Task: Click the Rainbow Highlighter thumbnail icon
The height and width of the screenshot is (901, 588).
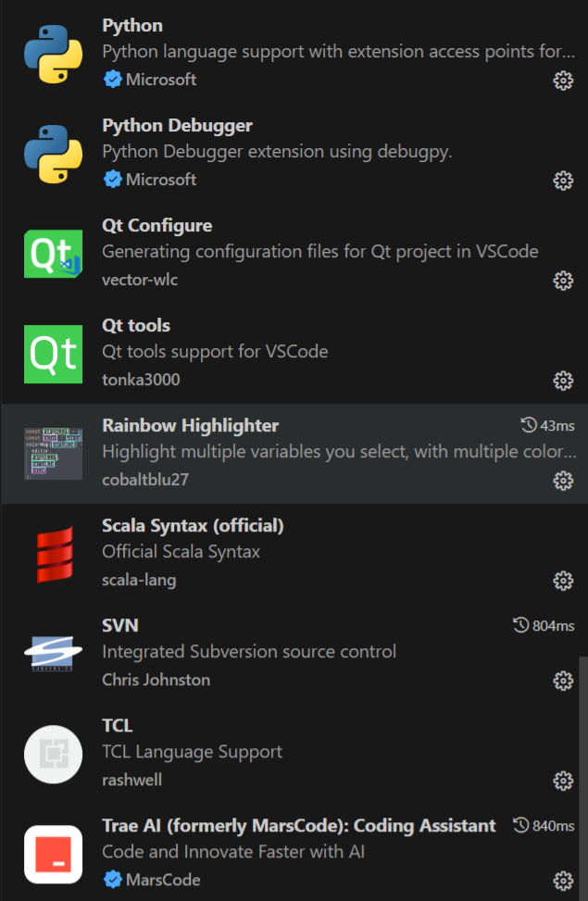Action: [53, 454]
